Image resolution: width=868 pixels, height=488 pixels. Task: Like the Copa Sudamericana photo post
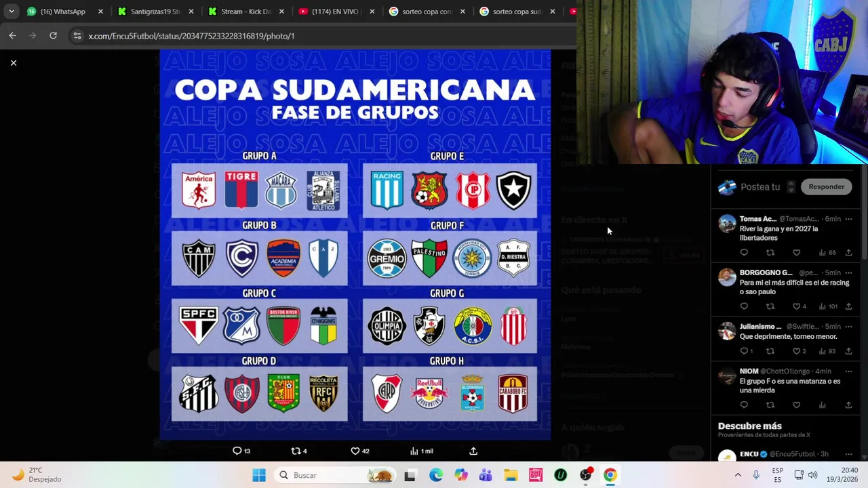pos(360,451)
